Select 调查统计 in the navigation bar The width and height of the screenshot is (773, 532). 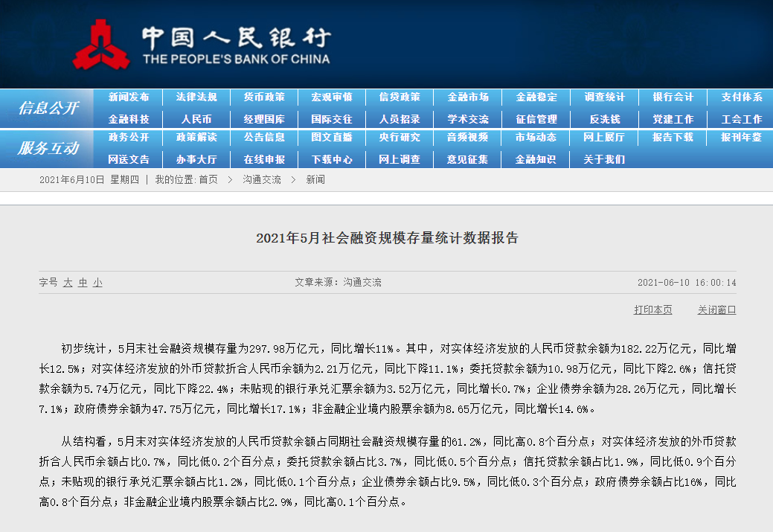(604, 97)
